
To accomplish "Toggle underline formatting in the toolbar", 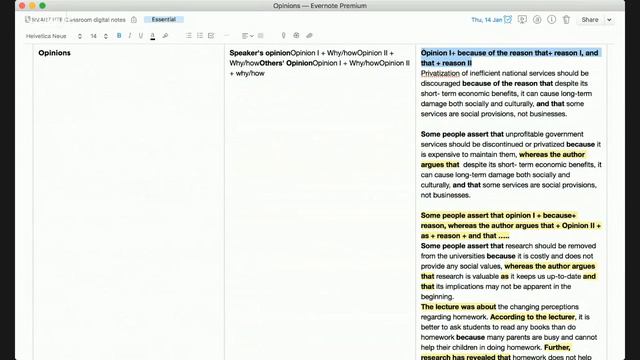I will (x=141, y=36).
